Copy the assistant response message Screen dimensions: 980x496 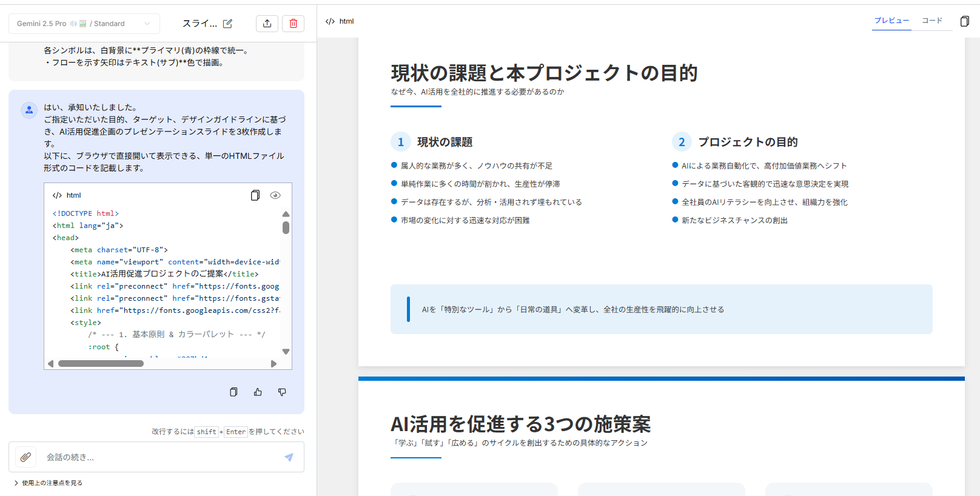click(233, 392)
